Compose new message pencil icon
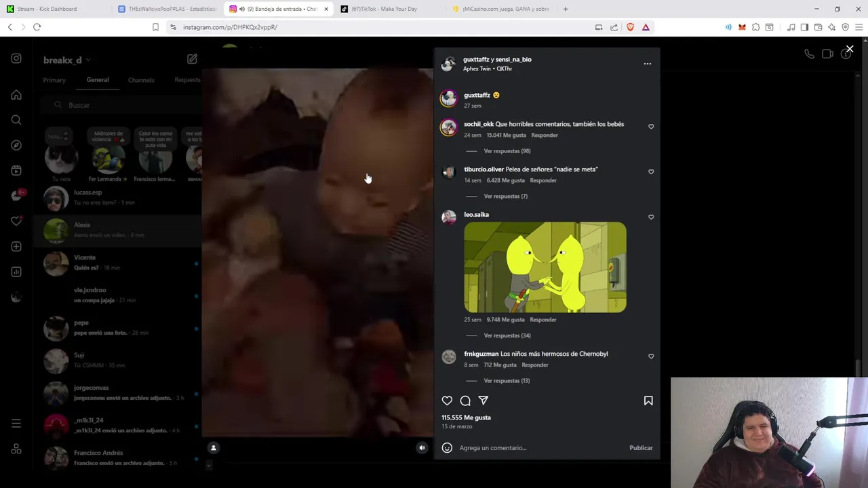The width and height of the screenshot is (868, 488). 192,59
